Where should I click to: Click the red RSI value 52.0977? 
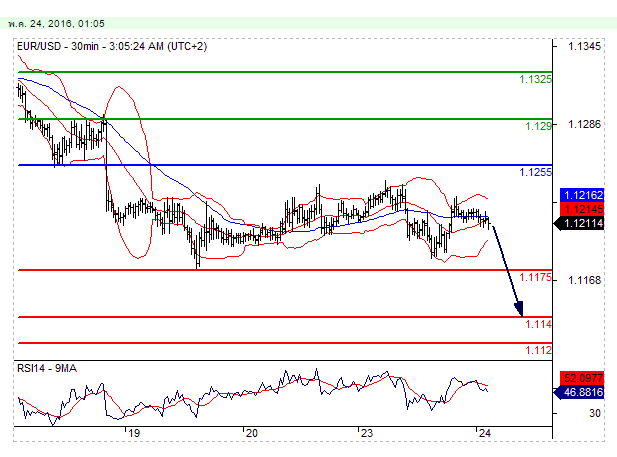click(582, 378)
